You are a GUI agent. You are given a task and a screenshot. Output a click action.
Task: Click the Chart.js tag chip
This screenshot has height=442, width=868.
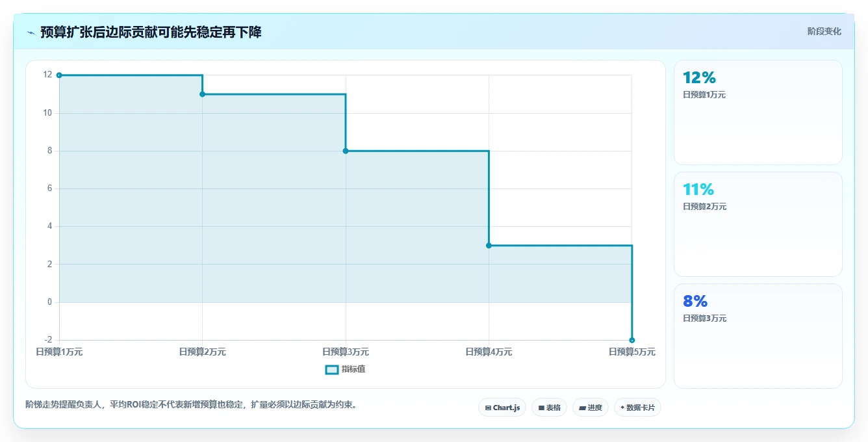pos(502,408)
